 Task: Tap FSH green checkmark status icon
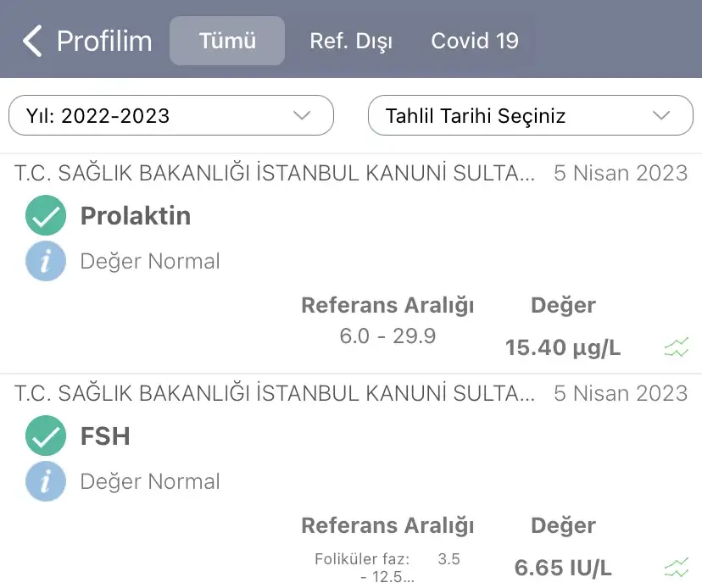(x=46, y=436)
